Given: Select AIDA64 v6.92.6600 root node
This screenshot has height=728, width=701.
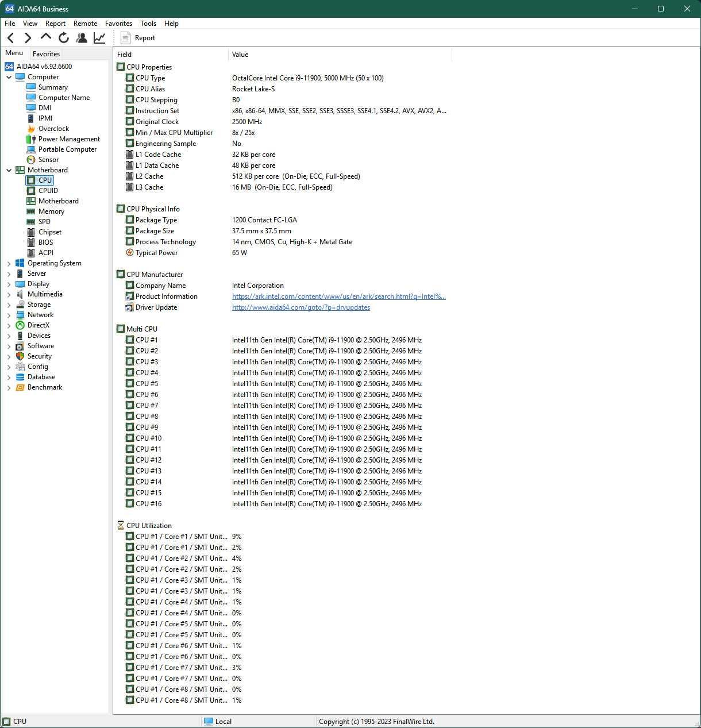Looking at the screenshot, I should tap(44, 67).
